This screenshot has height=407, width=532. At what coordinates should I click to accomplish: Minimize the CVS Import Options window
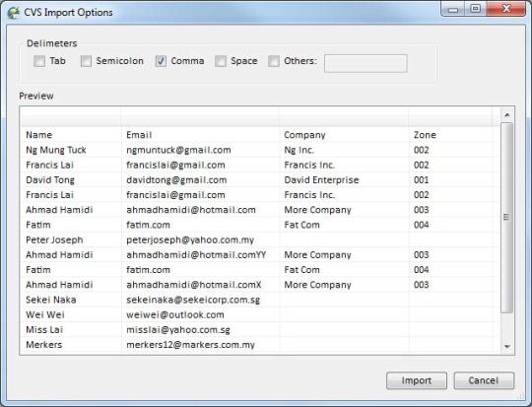point(453,10)
